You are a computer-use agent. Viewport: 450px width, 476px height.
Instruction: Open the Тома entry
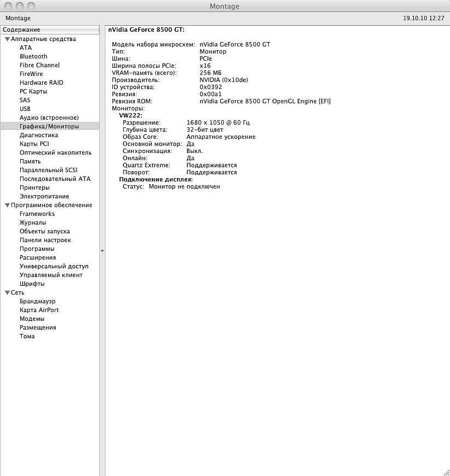pos(27,336)
